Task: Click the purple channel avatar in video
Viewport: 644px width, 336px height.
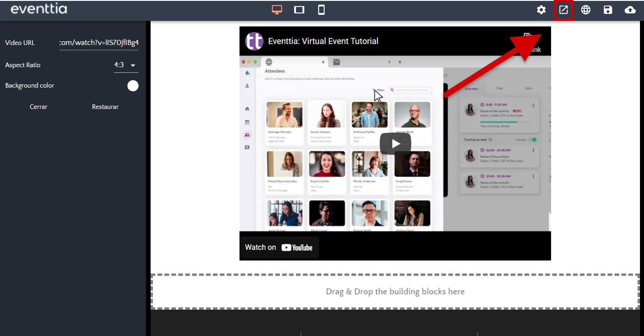Action: pyautogui.click(x=254, y=41)
